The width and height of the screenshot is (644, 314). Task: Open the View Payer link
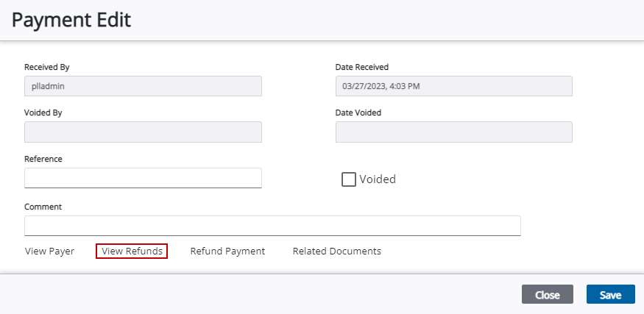click(x=49, y=251)
